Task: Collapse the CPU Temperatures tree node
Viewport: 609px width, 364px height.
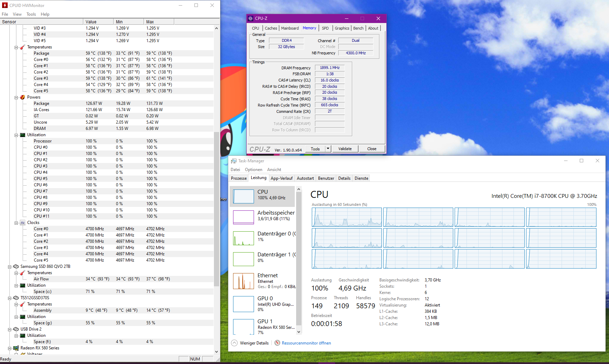Action: (16, 47)
